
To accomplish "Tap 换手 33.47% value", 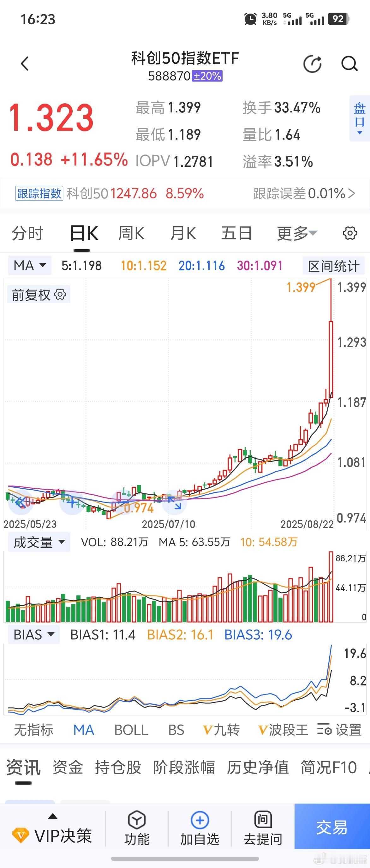I will point(297,108).
